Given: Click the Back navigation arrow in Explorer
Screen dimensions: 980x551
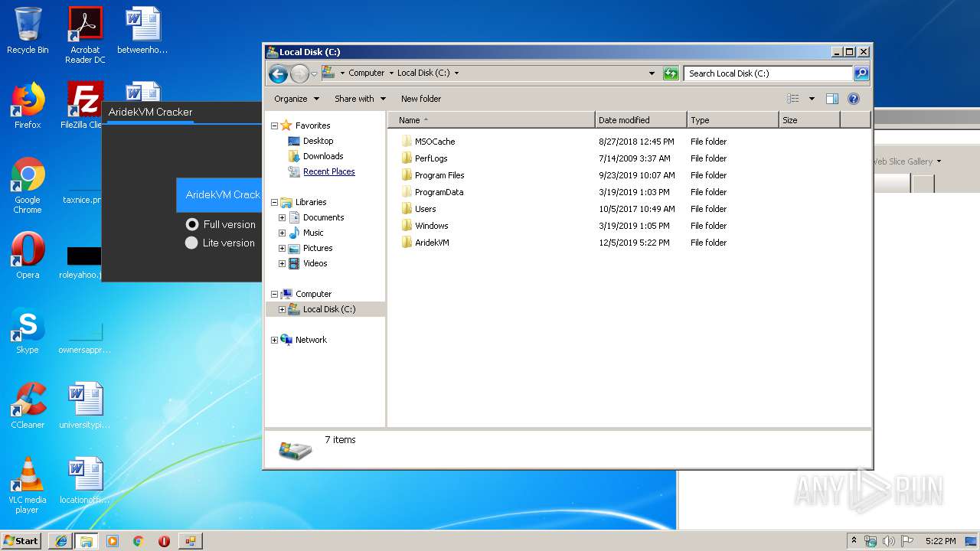Looking at the screenshot, I should [x=278, y=73].
